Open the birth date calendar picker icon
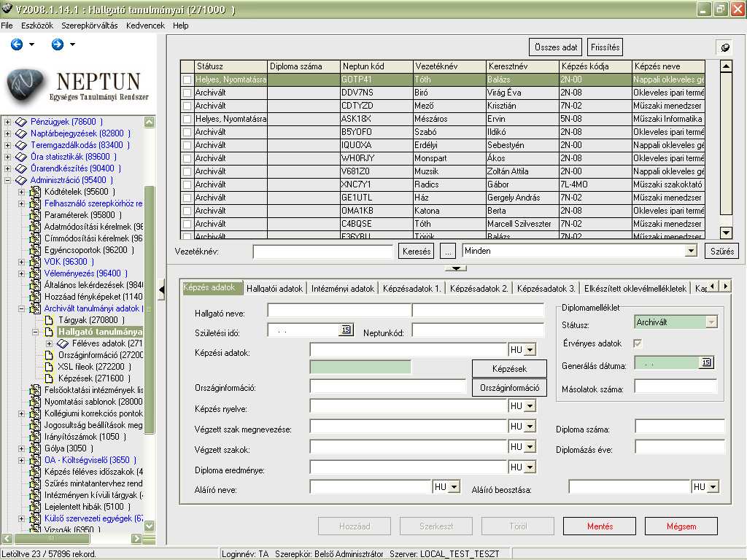 pos(347,330)
